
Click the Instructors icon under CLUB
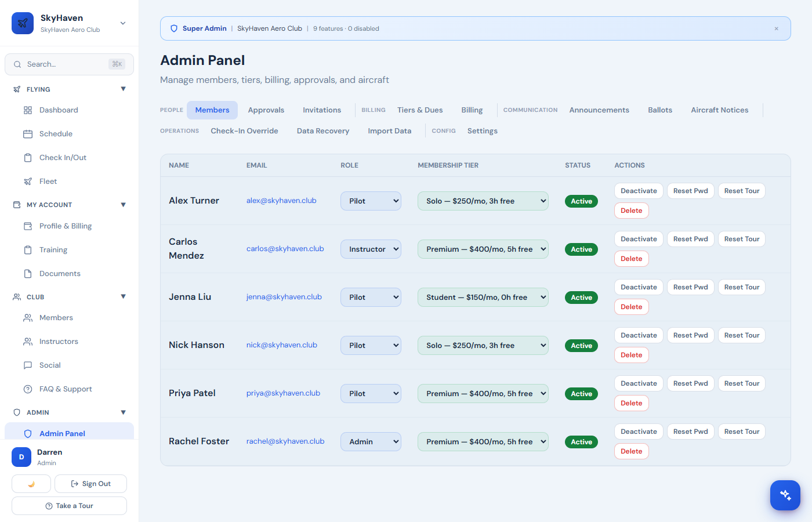pos(27,341)
